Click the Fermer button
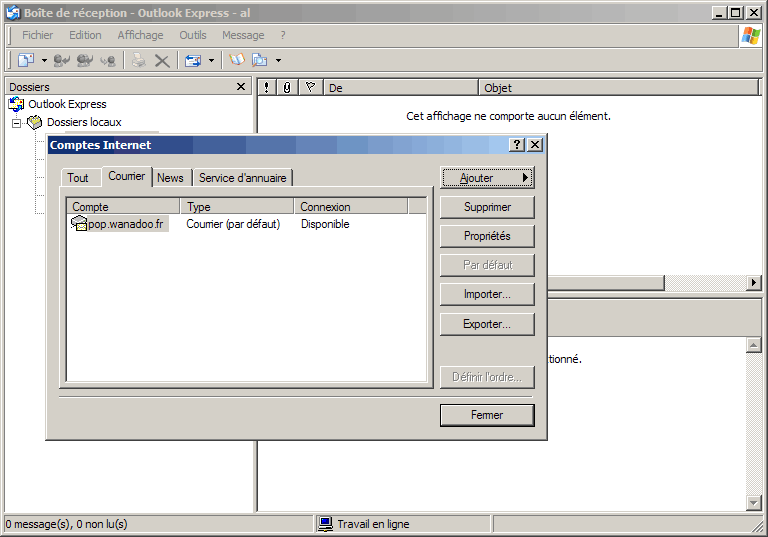768x537 pixels. pos(487,415)
